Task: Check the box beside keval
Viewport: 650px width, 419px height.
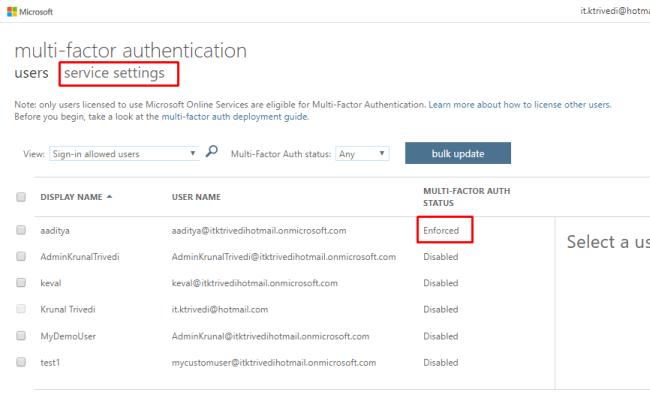Action: click(x=20, y=283)
